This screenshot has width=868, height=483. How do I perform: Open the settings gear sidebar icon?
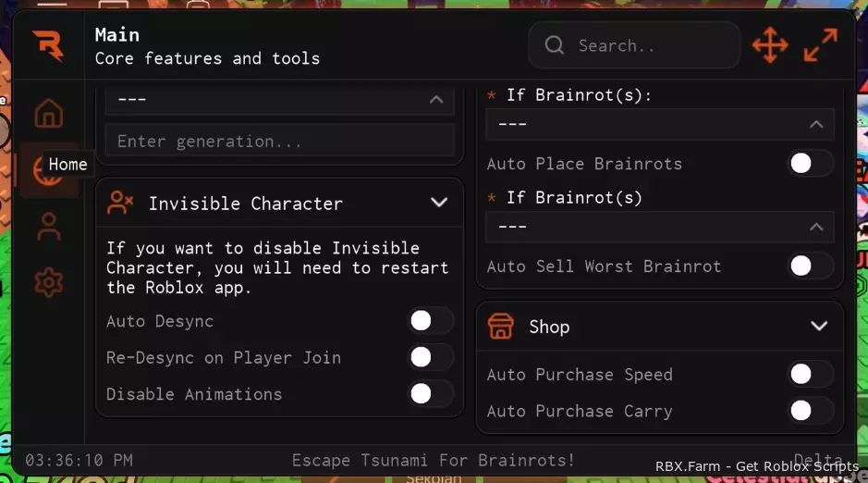(x=49, y=282)
